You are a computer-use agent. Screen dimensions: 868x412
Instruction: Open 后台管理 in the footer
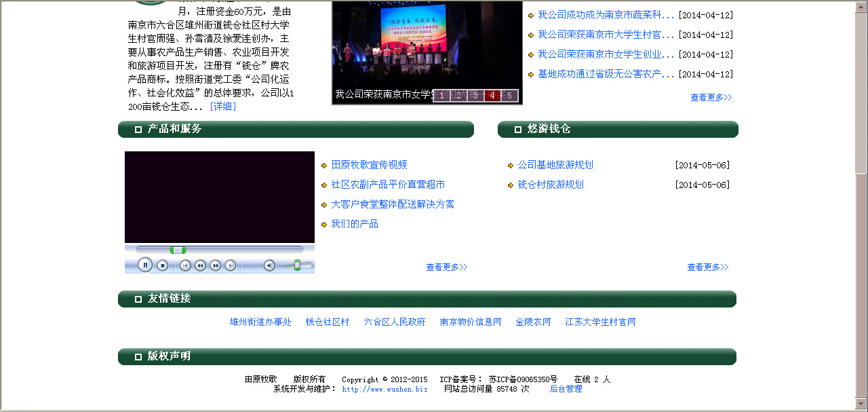click(x=566, y=389)
